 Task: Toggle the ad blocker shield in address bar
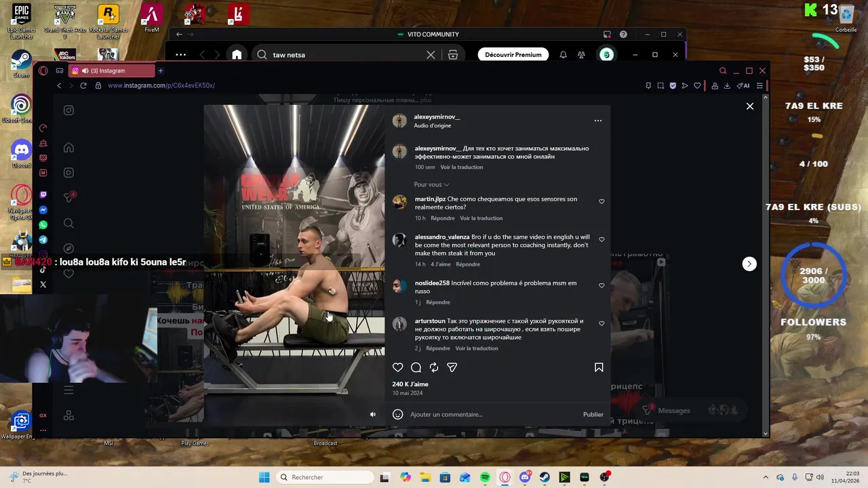click(673, 85)
